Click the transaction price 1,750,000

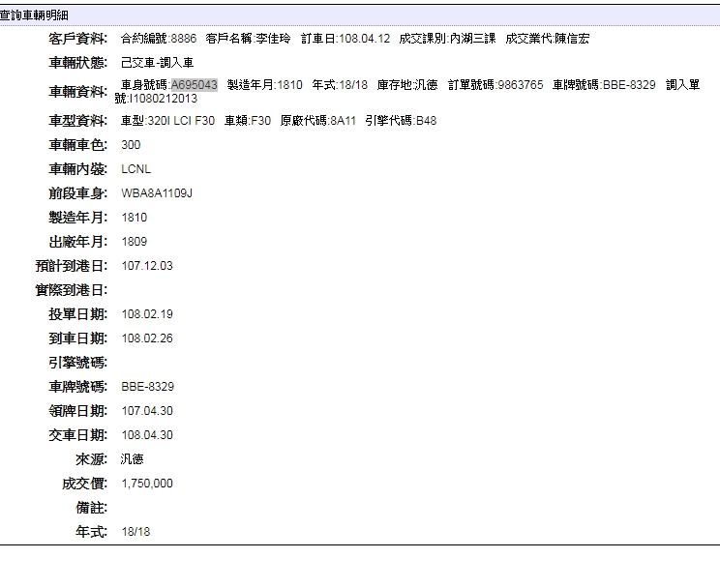(x=147, y=484)
